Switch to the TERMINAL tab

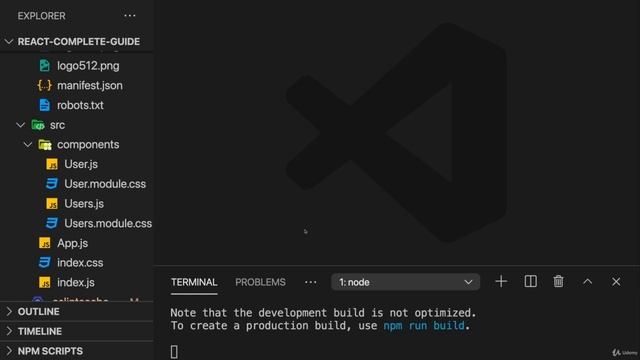tap(194, 282)
